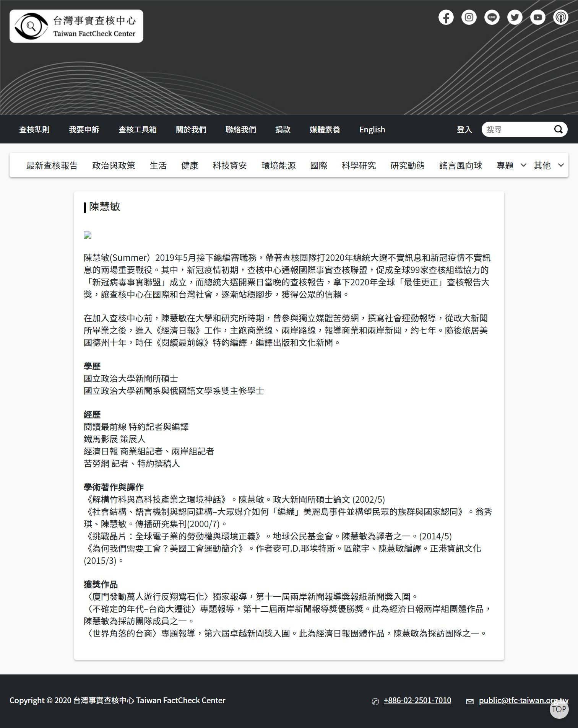Open the 查核工具箱 menu item
578x728 pixels.
[x=138, y=129]
